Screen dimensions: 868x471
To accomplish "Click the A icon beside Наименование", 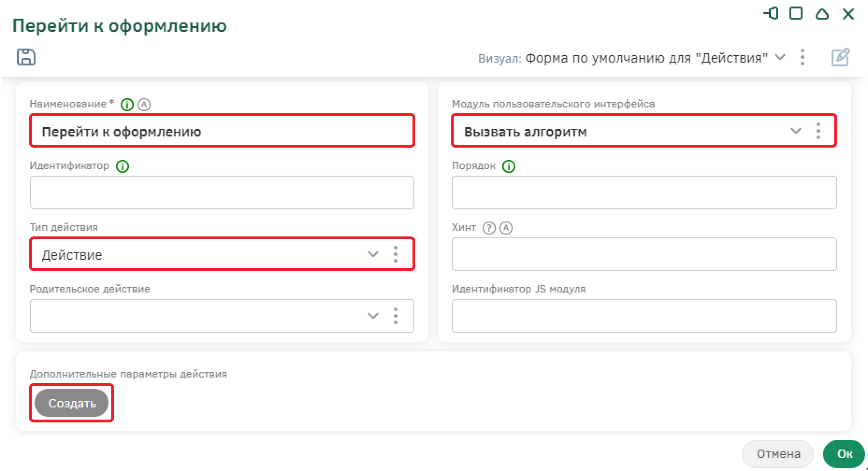I will pos(144,105).
